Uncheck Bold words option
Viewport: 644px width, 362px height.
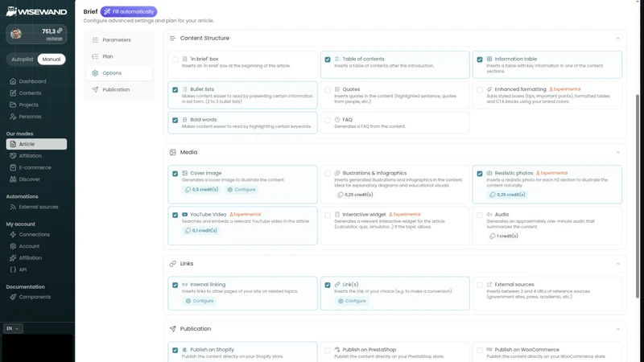(x=175, y=120)
